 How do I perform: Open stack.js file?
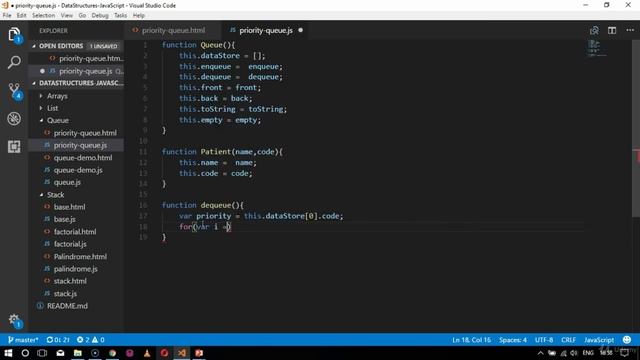click(x=65, y=293)
